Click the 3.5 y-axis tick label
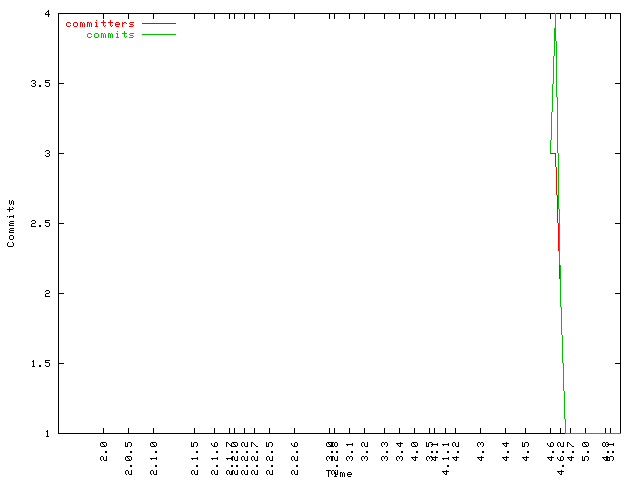Screen dimensions: 640x480 [41, 83]
